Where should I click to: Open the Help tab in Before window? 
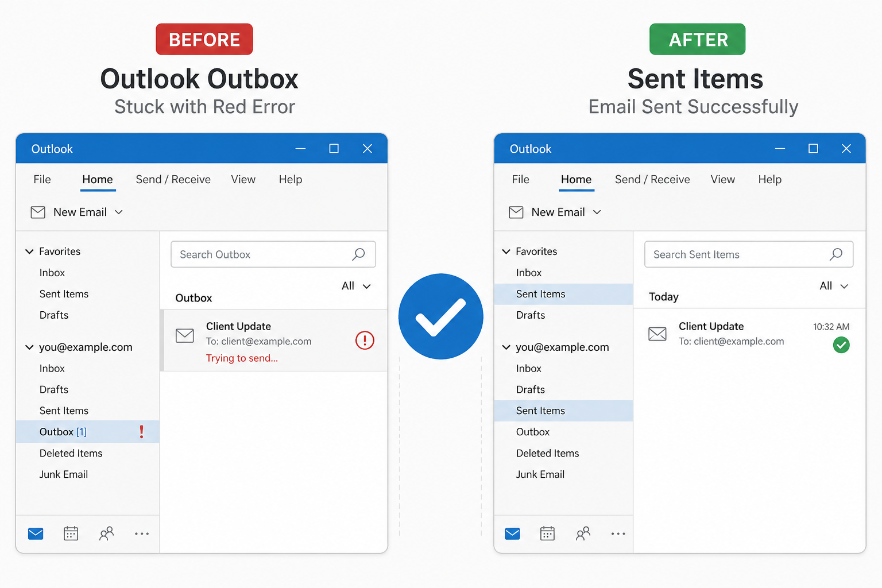click(x=291, y=180)
